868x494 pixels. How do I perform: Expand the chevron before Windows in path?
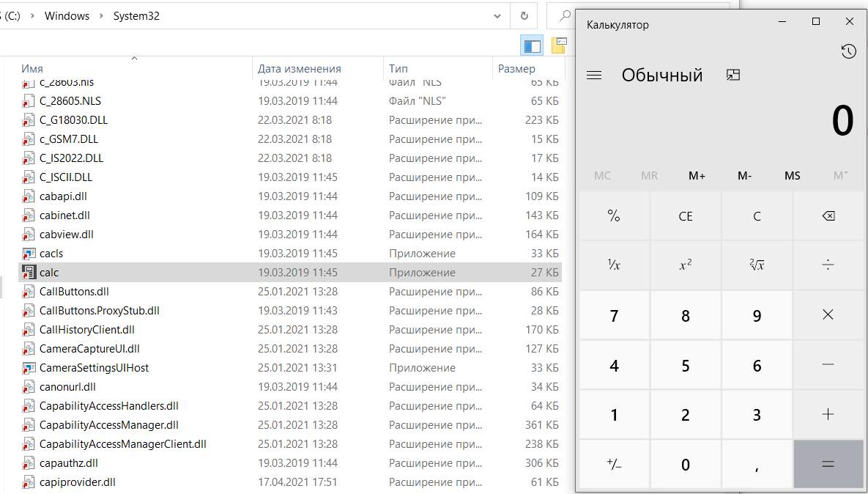[32, 15]
